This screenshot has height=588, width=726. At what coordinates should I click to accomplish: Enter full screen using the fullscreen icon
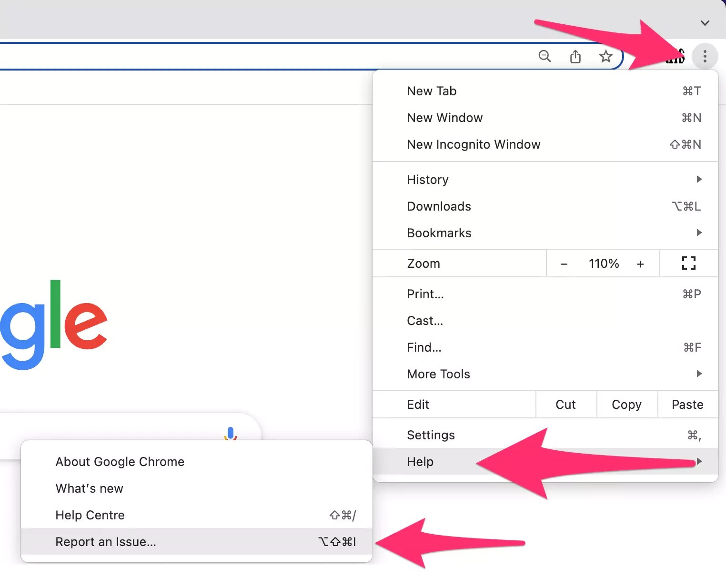688,263
